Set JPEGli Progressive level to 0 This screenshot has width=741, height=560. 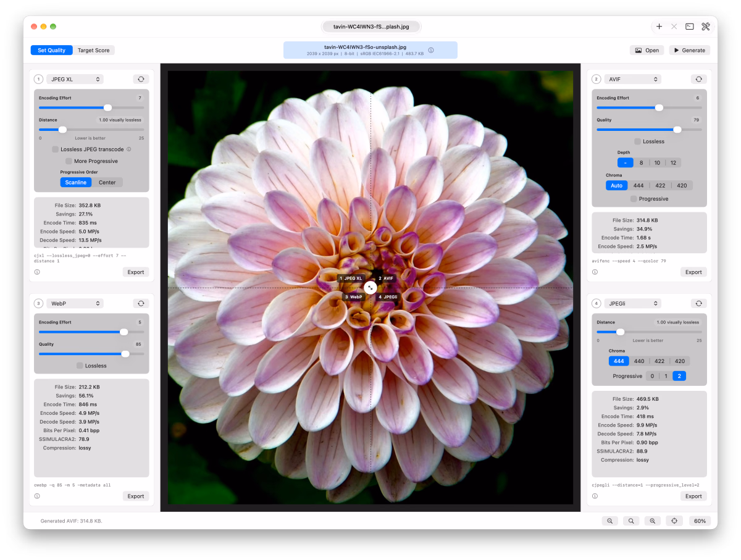(x=652, y=376)
